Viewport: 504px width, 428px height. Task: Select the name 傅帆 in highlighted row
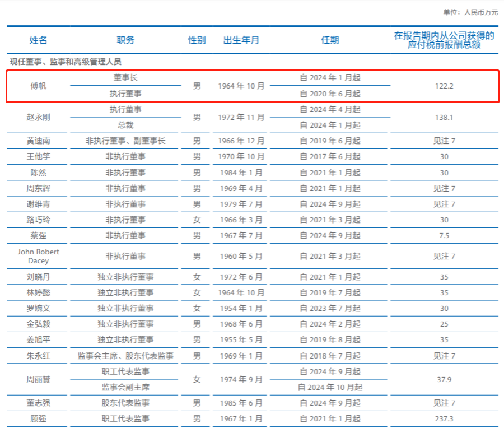tap(38, 86)
